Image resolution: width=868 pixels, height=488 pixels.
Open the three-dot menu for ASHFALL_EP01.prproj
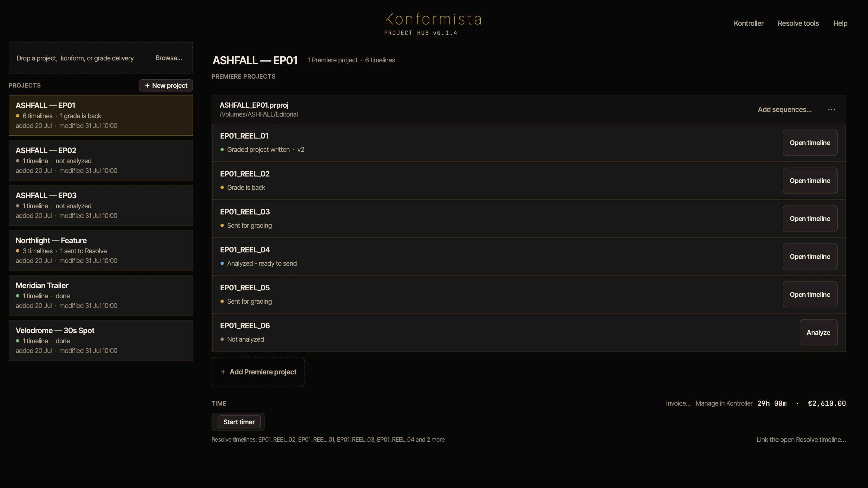point(831,110)
